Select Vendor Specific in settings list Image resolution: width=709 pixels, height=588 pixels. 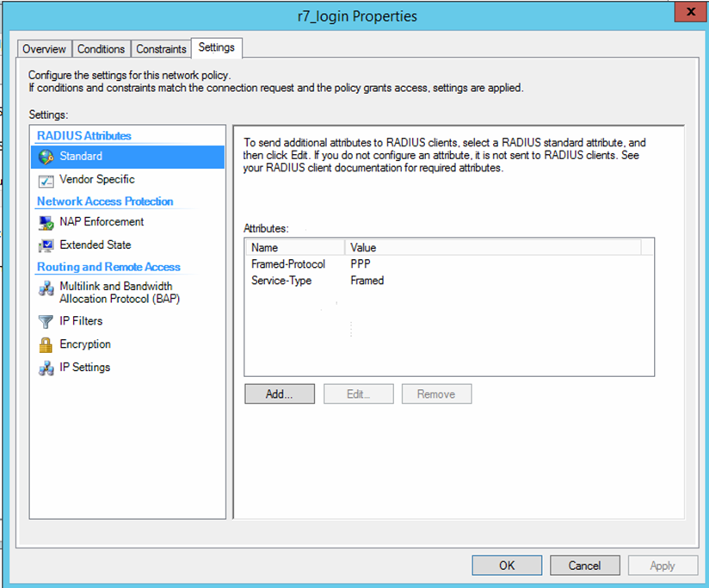(97, 180)
